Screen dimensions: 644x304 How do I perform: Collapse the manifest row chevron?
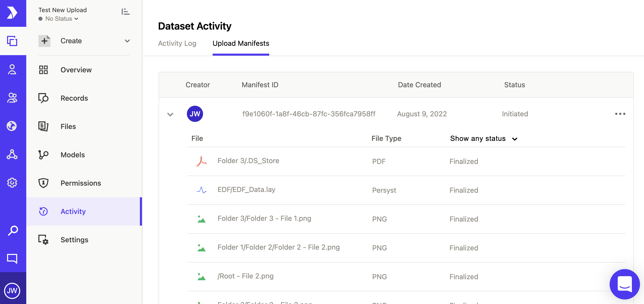pyautogui.click(x=170, y=114)
